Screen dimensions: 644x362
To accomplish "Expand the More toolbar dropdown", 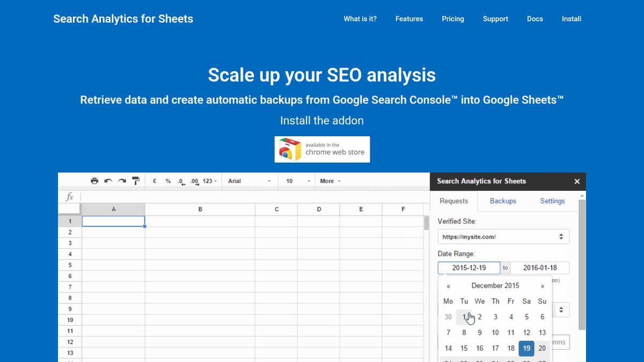I will tap(330, 181).
